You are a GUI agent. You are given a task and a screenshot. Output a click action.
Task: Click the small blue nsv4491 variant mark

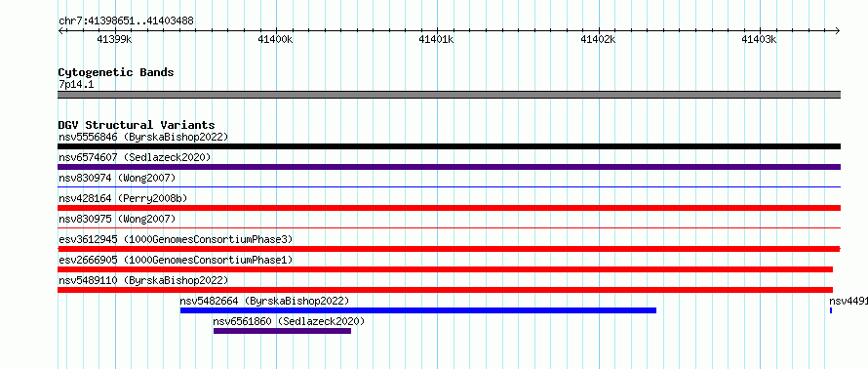pos(830,310)
